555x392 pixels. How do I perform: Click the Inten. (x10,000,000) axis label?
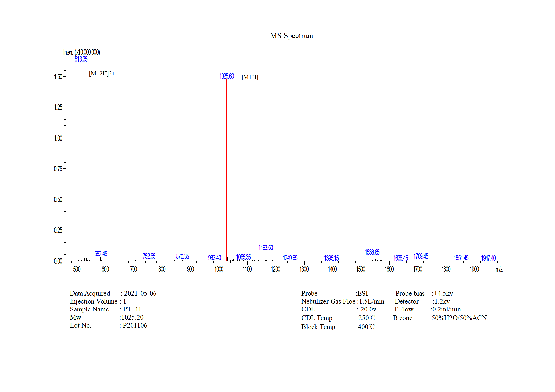pos(81,52)
